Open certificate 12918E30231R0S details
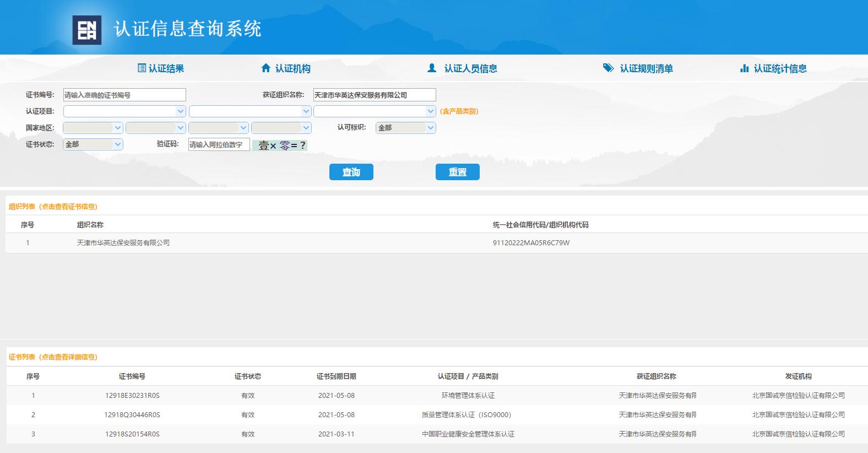 pyautogui.click(x=132, y=396)
